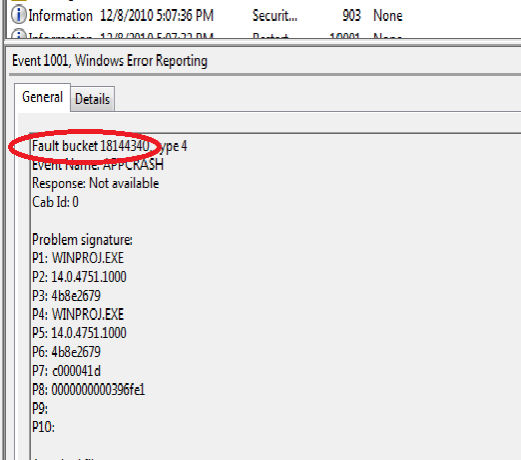The height and width of the screenshot is (460, 521).
Task: Click the P2 version 14.0.4751.1000 line
Action: 79,277
